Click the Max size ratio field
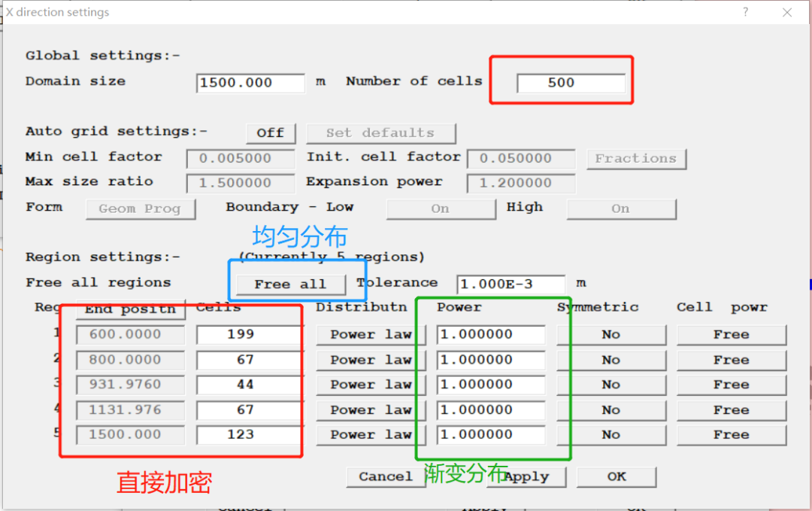The height and width of the screenshot is (511, 812). [241, 183]
